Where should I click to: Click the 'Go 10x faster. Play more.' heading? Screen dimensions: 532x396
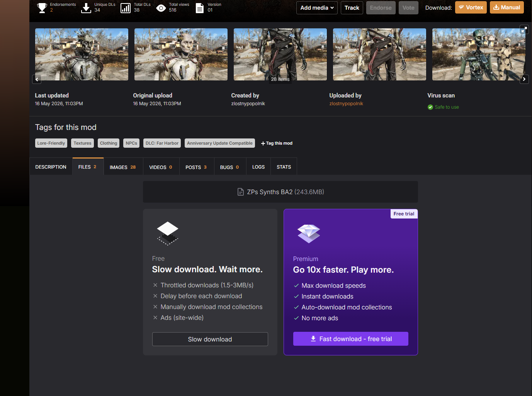[x=343, y=270]
